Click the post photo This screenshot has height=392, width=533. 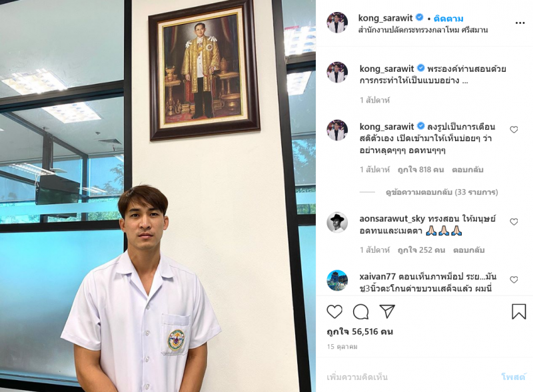158,196
